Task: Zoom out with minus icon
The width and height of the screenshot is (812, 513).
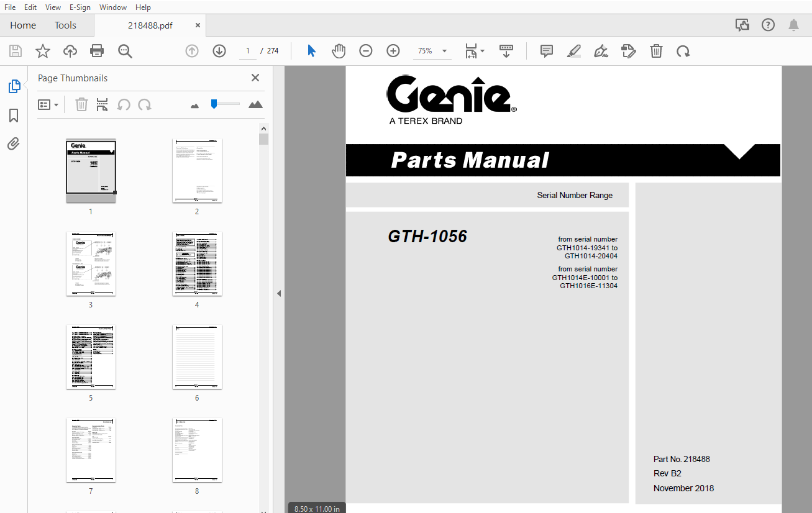Action: tap(366, 51)
